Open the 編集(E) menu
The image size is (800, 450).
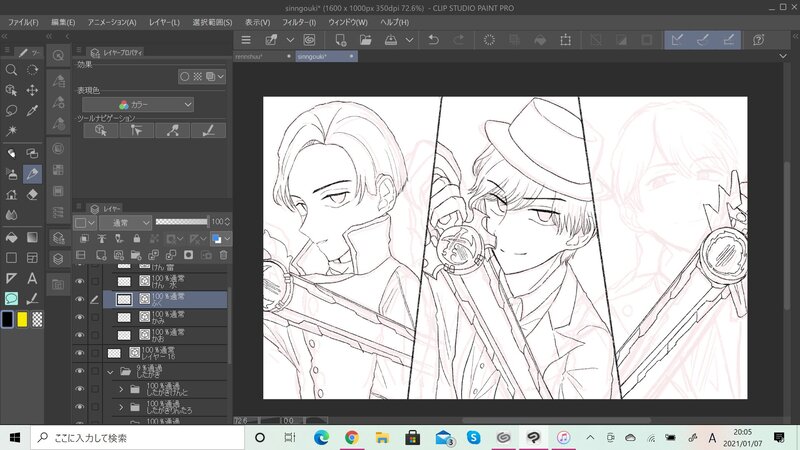[x=63, y=22]
